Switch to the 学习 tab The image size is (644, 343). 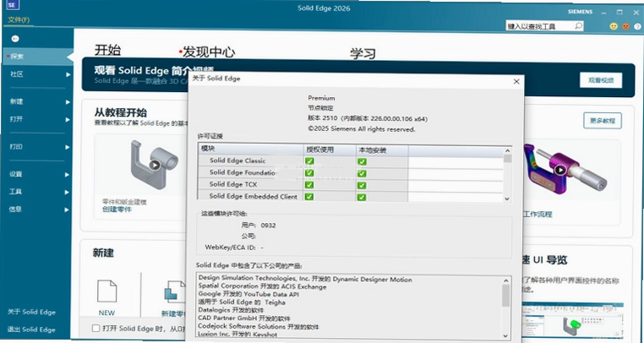coord(363,54)
